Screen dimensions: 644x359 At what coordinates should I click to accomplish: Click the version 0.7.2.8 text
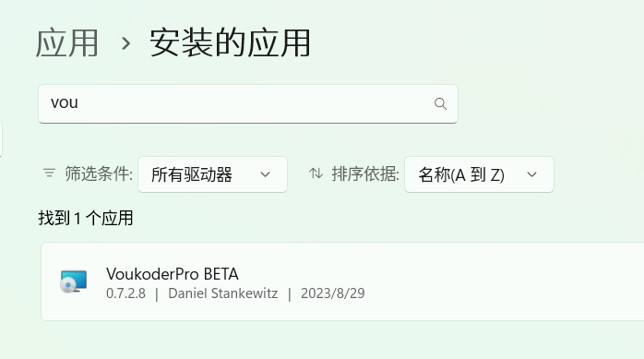125,293
